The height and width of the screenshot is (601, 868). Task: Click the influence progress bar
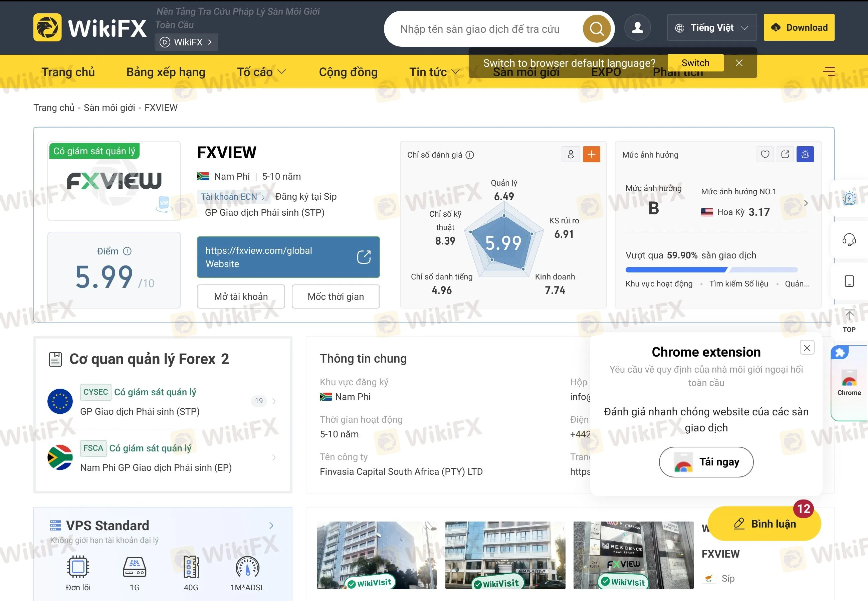tap(711, 270)
